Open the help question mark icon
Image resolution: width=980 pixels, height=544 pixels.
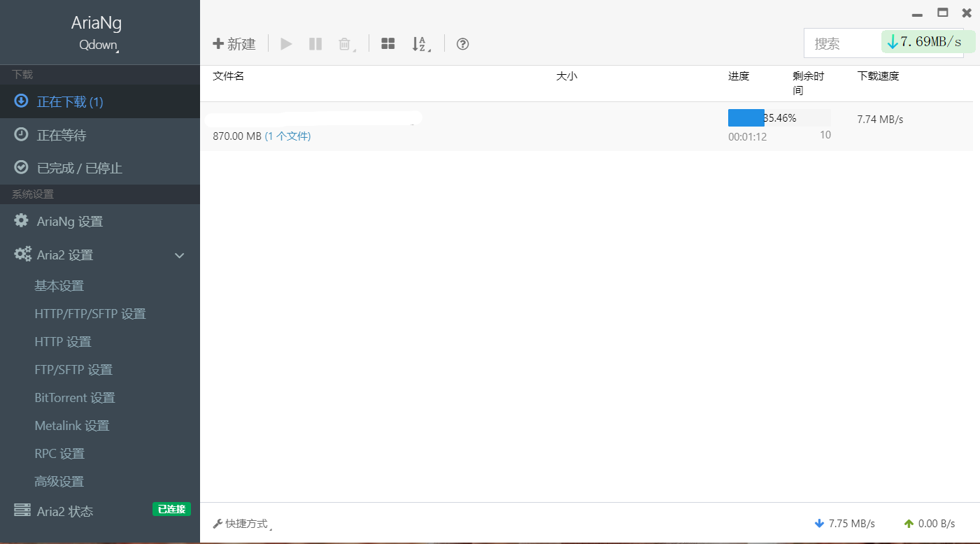(462, 44)
